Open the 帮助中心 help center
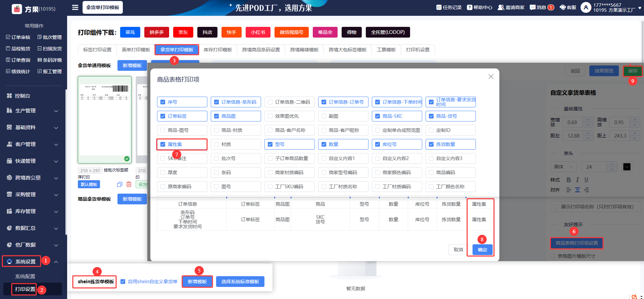 480,7
